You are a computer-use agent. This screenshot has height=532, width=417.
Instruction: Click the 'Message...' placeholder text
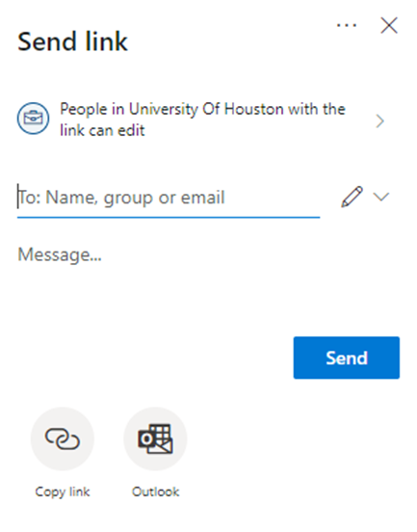(x=60, y=254)
